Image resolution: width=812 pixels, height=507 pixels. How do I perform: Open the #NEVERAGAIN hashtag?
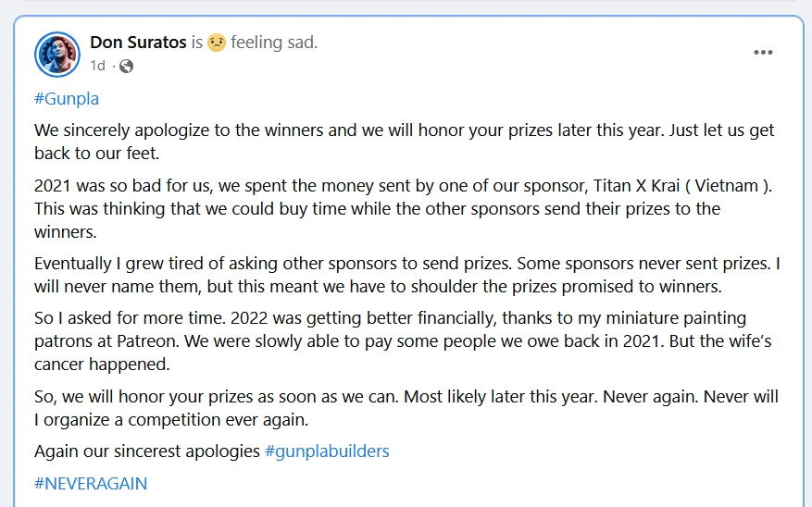tap(91, 483)
